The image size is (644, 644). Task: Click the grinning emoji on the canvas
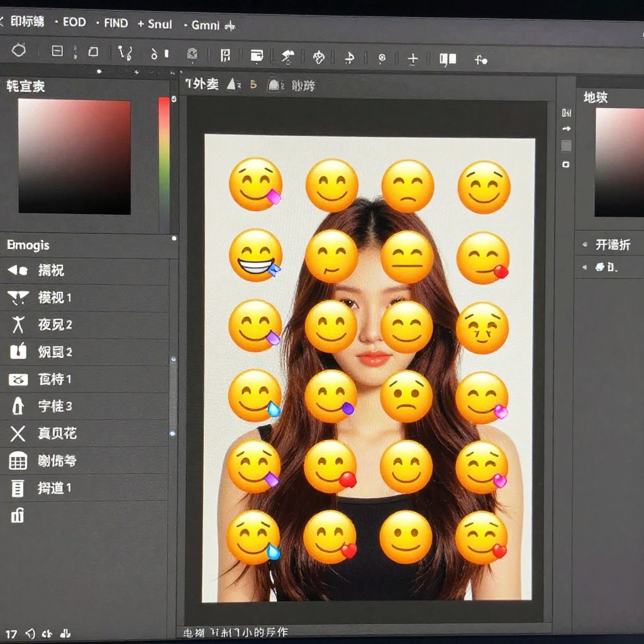tap(255, 255)
